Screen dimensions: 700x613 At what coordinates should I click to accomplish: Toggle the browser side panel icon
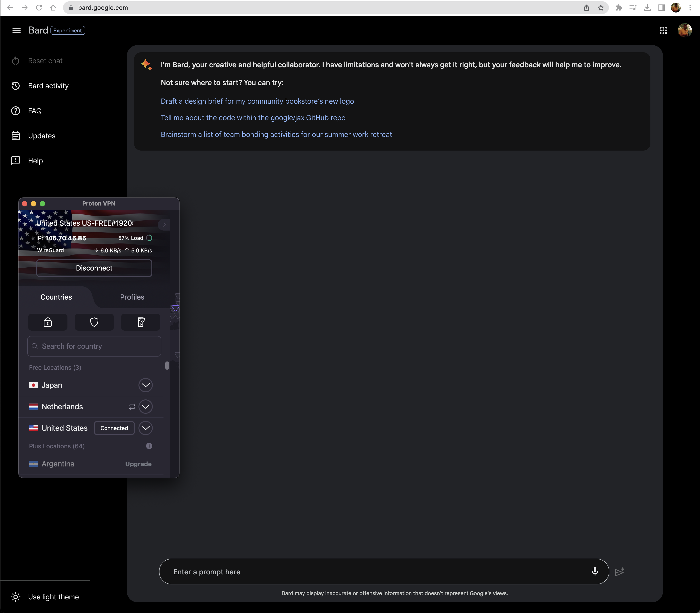point(661,8)
